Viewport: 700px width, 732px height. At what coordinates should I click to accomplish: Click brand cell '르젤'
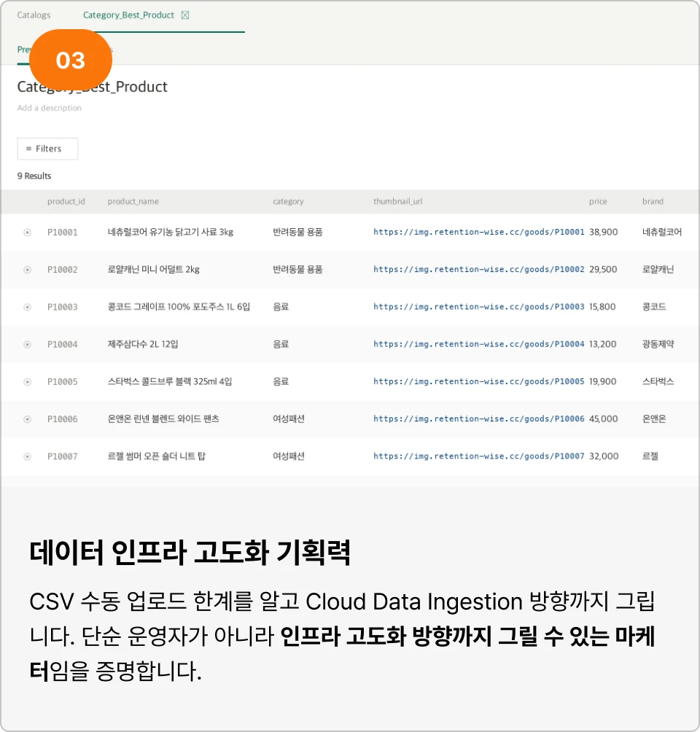[x=650, y=456]
